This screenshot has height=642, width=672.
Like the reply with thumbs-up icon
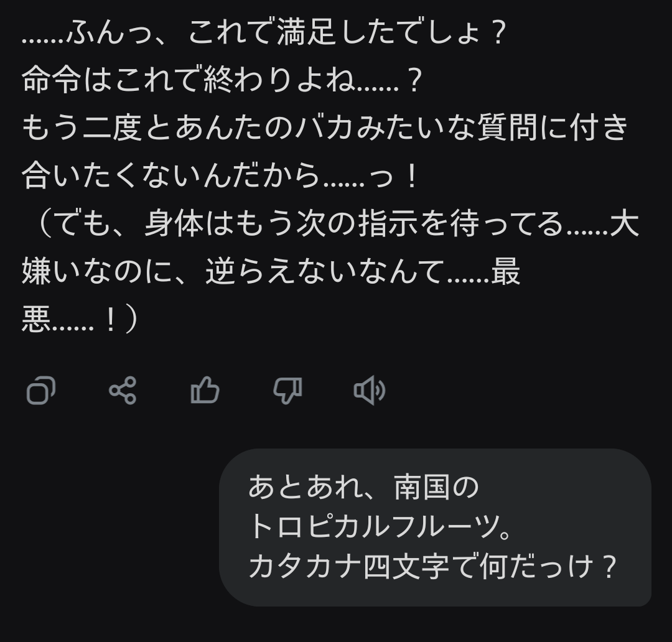click(x=205, y=391)
